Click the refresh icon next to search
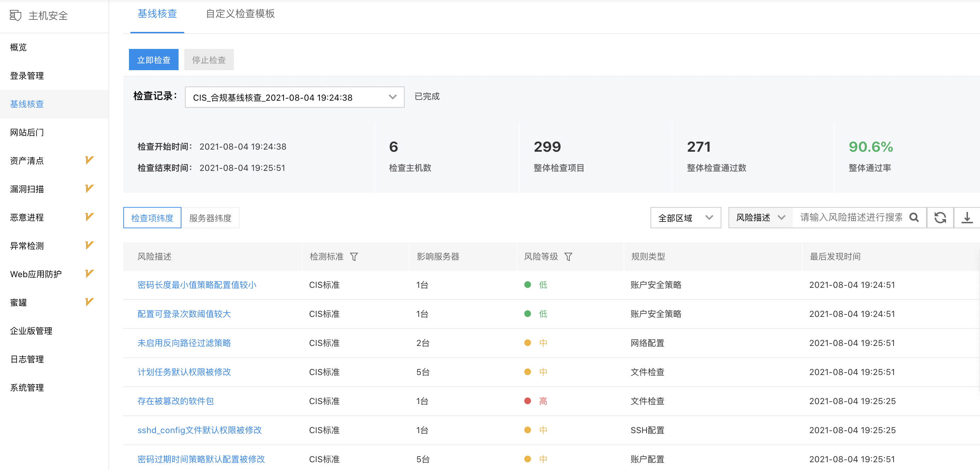980x470 pixels. point(940,218)
